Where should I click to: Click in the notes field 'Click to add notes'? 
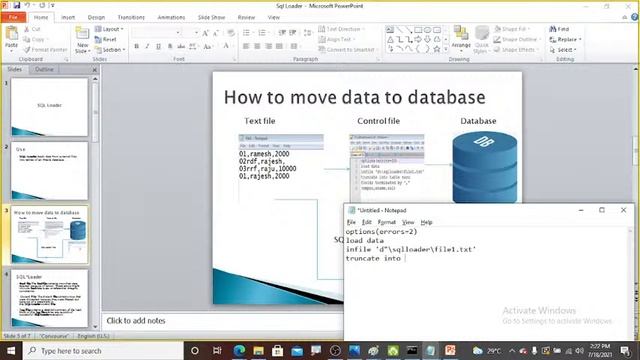(223, 321)
